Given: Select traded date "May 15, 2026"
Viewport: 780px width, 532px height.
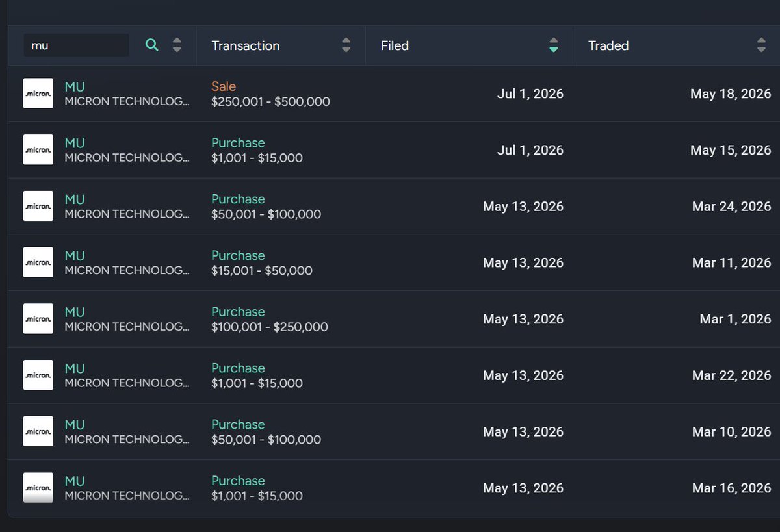Looking at the screenshot, I should click(731, 150).
